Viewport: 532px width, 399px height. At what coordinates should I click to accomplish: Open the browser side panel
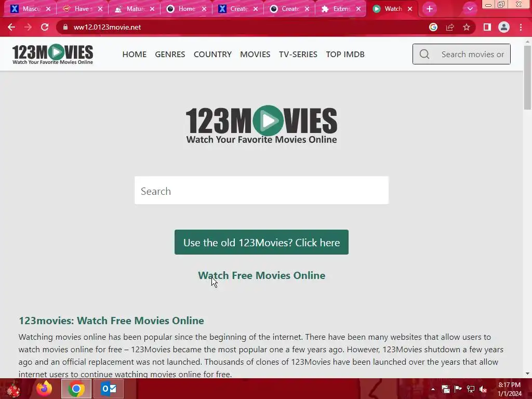[x=487, y=27]
